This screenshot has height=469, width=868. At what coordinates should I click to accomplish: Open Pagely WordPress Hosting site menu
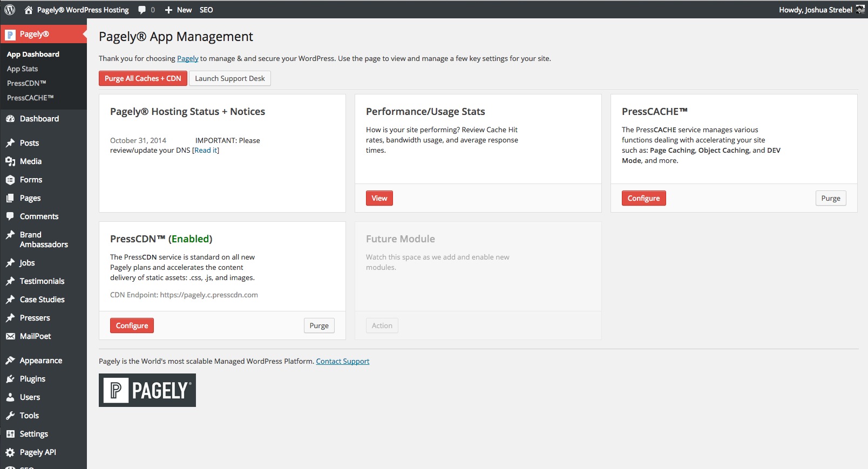pyautogui.click(x=83, y=10)
